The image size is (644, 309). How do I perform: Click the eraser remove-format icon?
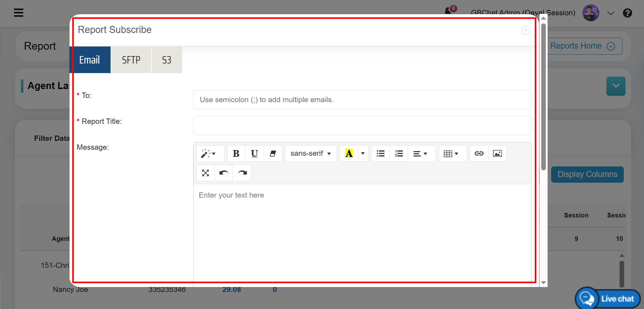273,154
